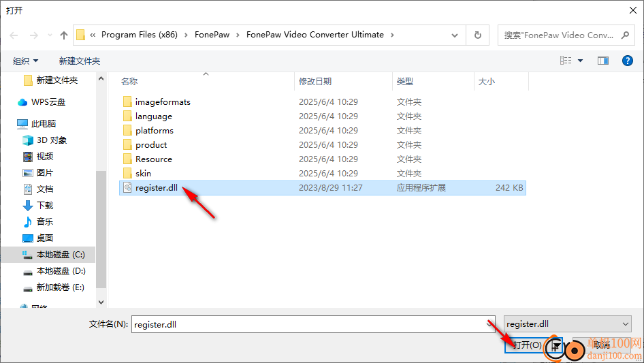The image size is (644, 363).
Task: Click the Forward navigation arrow
Action: [x=33, y=35]
